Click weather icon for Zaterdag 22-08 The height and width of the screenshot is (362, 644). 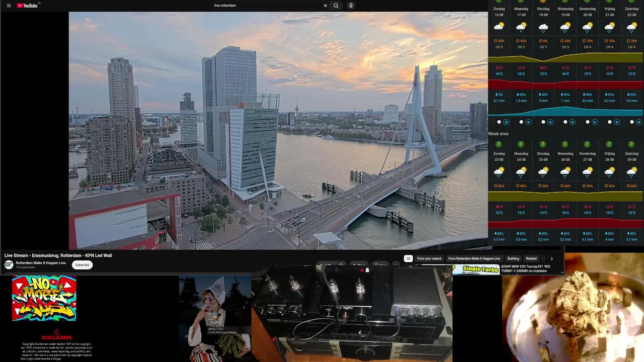point(632,26)
